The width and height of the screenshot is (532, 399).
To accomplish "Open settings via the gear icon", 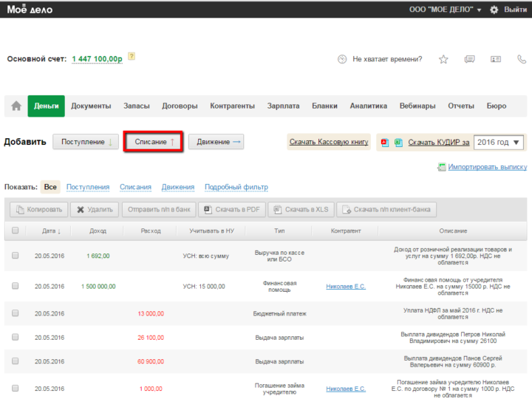I will 494,10.
